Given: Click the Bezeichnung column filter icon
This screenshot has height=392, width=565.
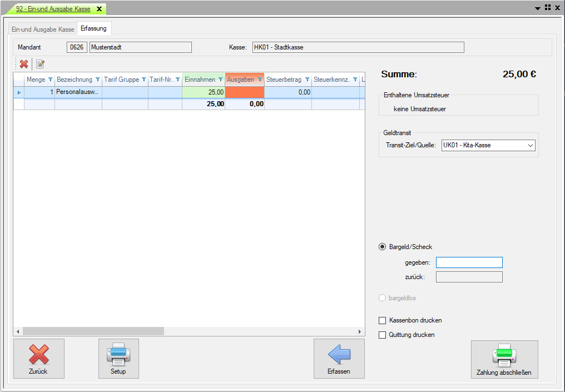Looking at the screenshot, I should (x=98, y=80).
